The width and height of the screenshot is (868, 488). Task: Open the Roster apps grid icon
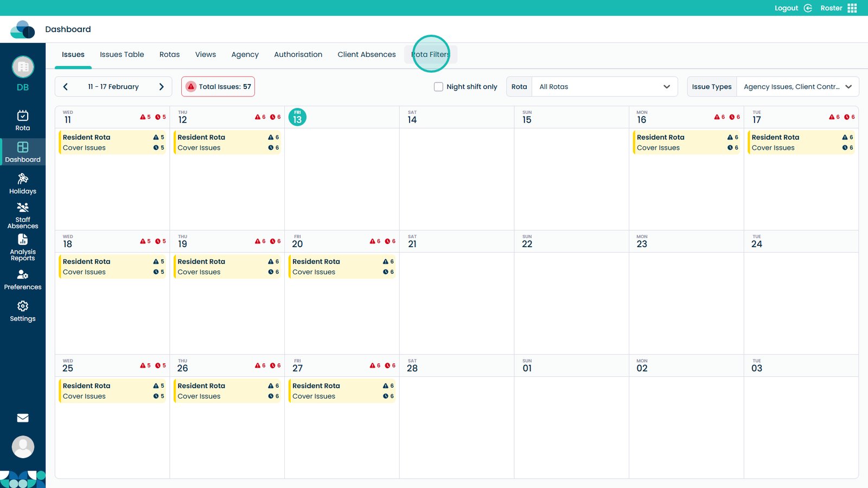[x=852, y=8]
